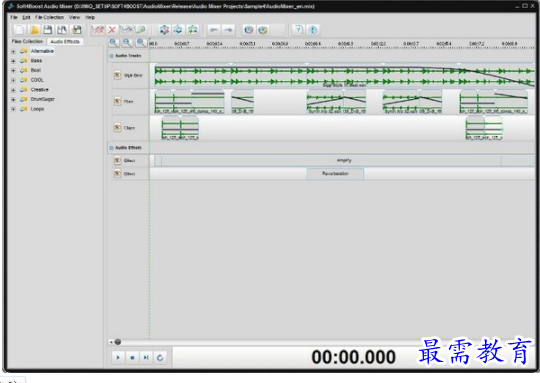Redo the action with the right arrow
Viewport: 540px width, 383px height.
tap(228, 30)
